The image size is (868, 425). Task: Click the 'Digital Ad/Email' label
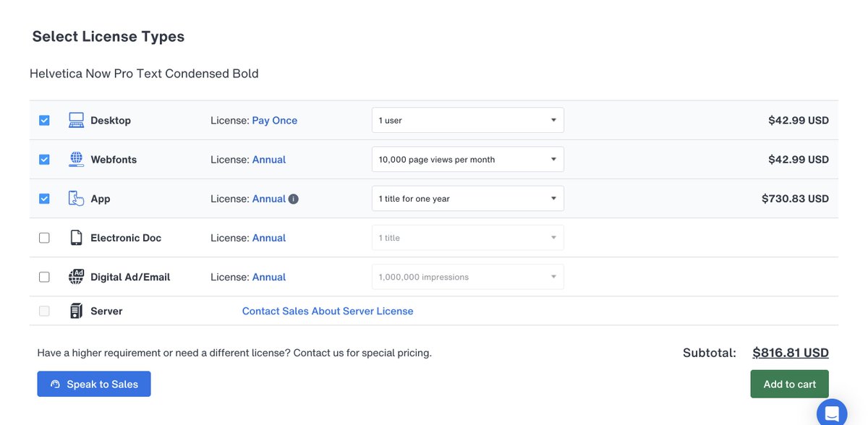[130, 277]
